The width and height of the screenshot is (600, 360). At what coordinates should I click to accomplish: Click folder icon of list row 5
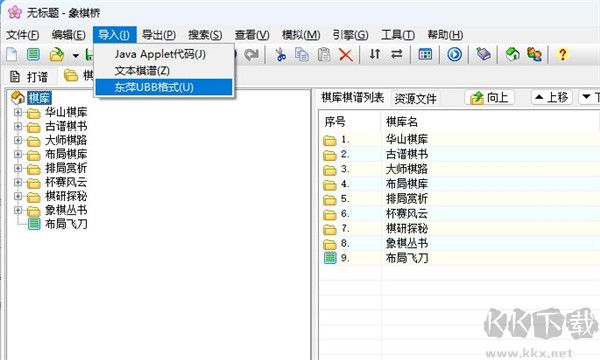329,200
